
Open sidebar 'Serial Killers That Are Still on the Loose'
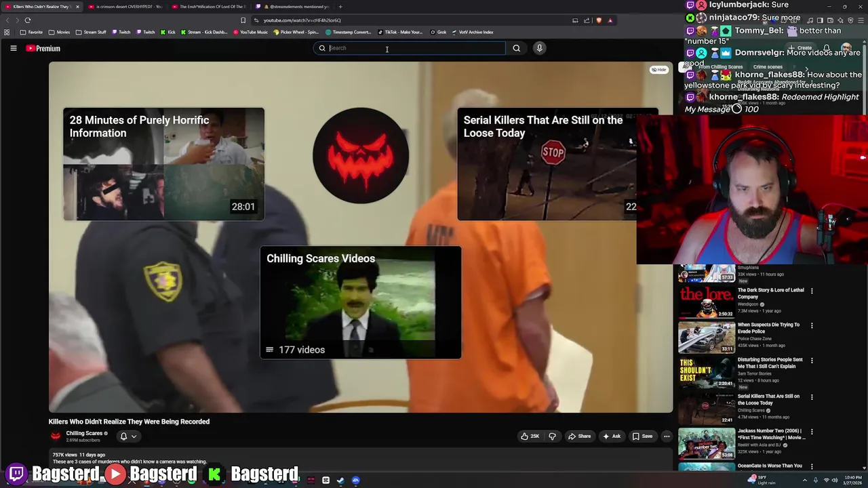(768, 399)
